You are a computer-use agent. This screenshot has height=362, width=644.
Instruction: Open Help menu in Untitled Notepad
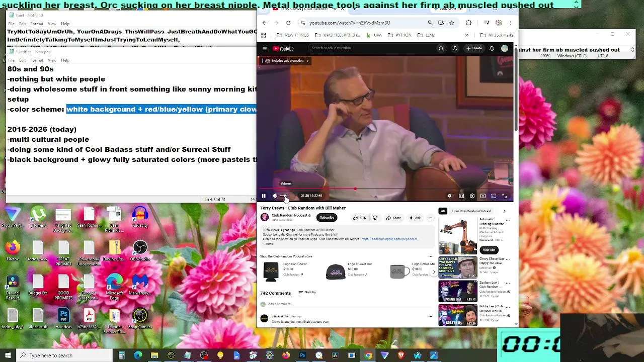[65, 60]
